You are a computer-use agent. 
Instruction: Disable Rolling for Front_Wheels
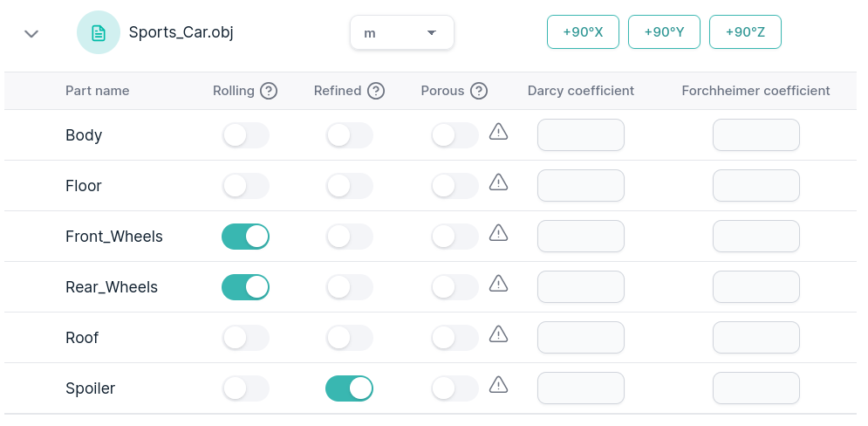point(245,237)
